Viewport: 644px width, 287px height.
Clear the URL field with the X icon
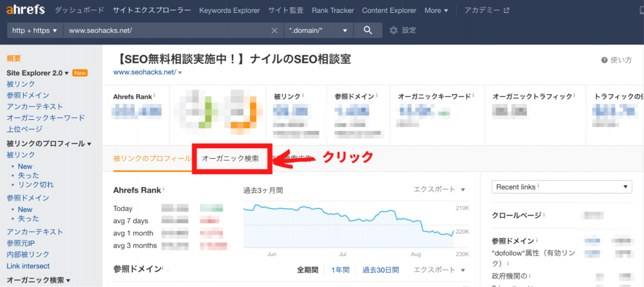(x=275, y=30)
